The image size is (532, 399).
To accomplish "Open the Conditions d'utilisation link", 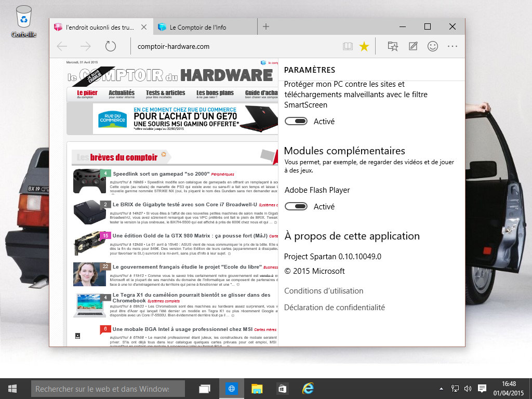I will click(323, 291).
